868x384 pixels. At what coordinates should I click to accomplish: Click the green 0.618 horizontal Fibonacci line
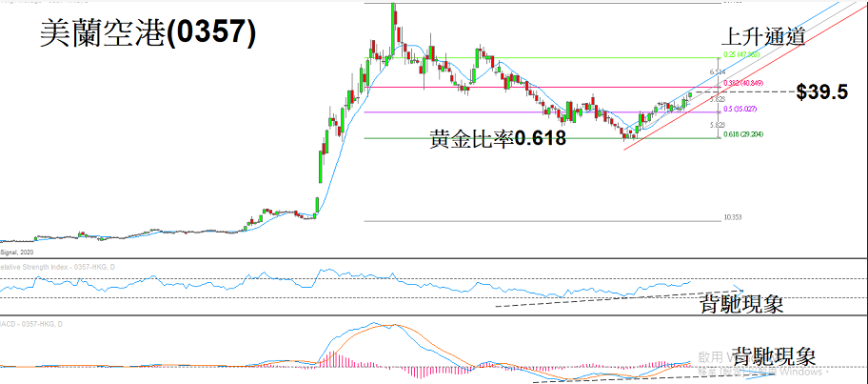[476, 138]
